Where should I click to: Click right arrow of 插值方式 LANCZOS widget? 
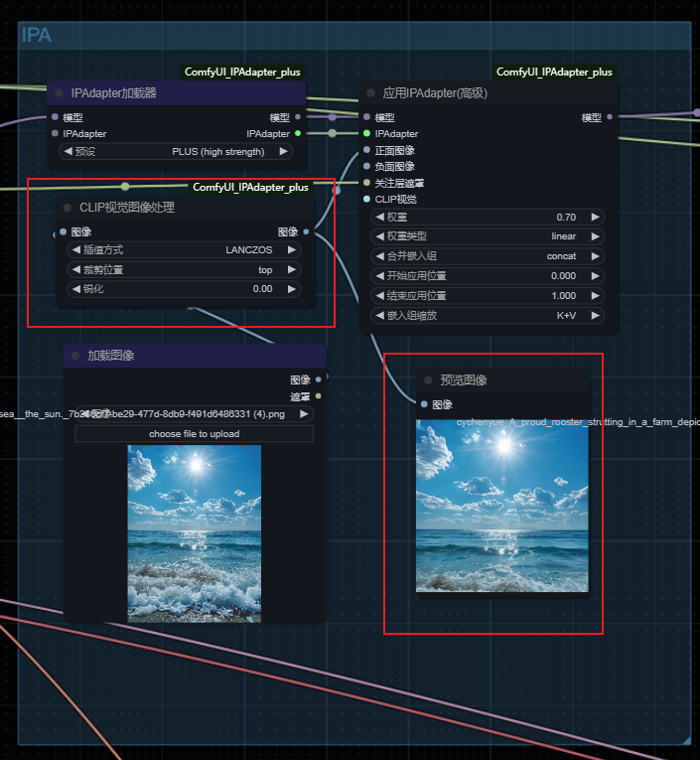click(292, 249)
